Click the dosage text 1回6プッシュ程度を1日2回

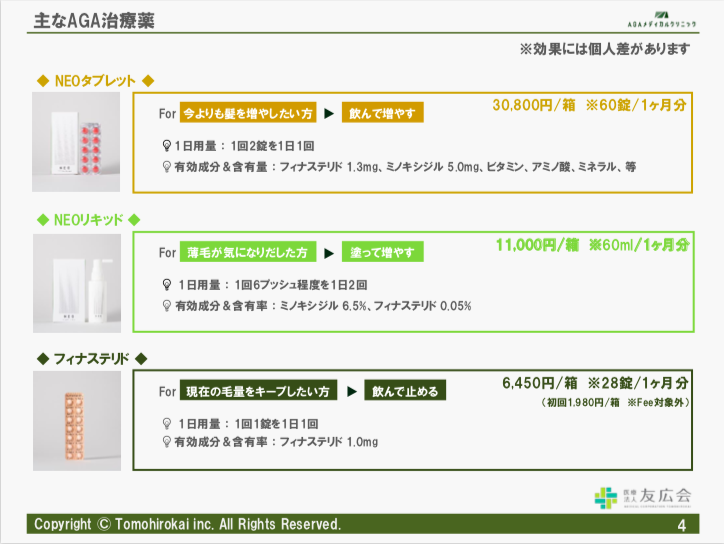[301, 285]
